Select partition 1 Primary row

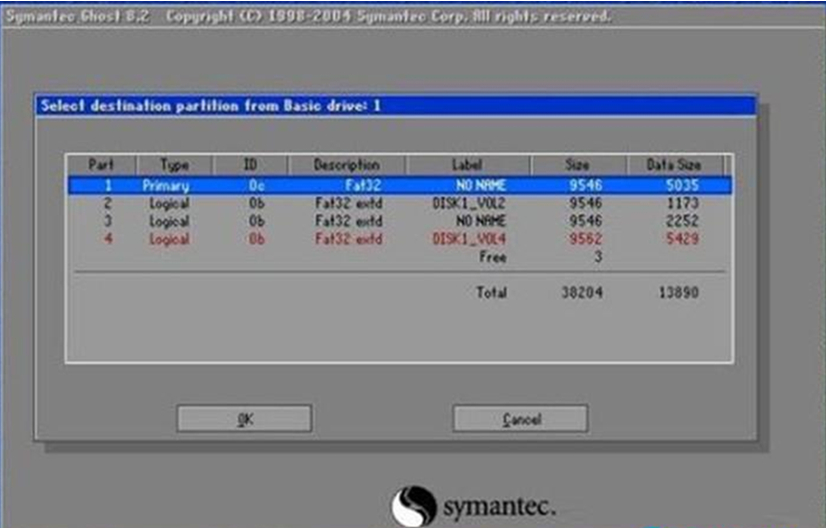[400, 185]
